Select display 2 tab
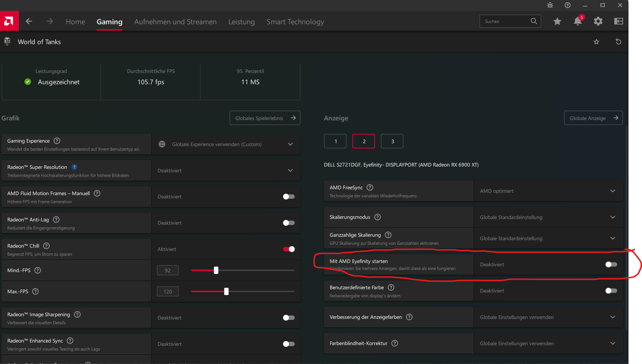642x364 pixels. (364, 141)
